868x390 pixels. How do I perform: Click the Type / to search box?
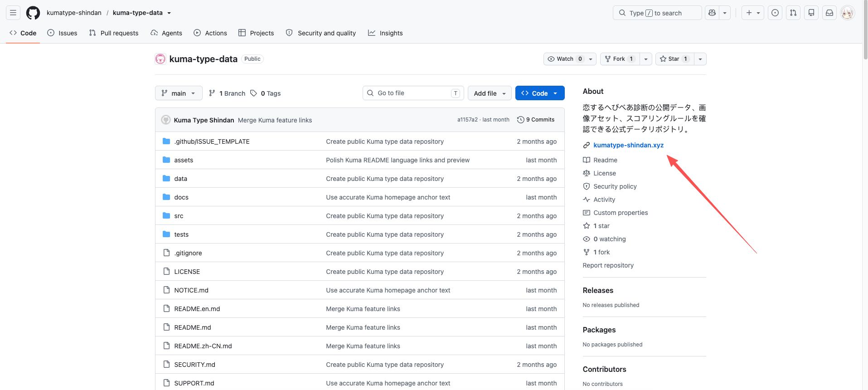click(657, 13)
